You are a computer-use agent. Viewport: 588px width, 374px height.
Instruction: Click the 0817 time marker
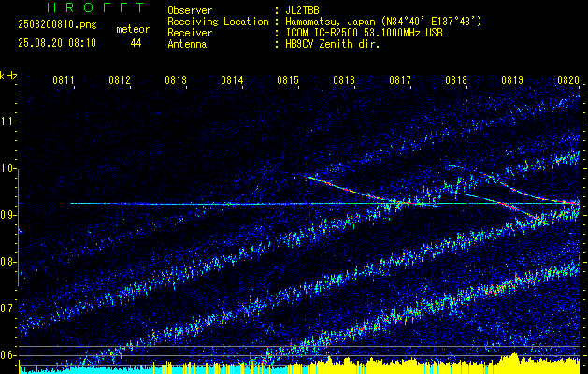click(x=400, y=80)
